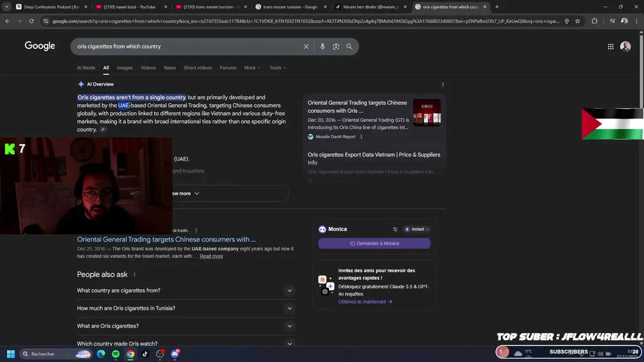Switch to News results tab
644x362 pixels.
(x=170, y=68)
